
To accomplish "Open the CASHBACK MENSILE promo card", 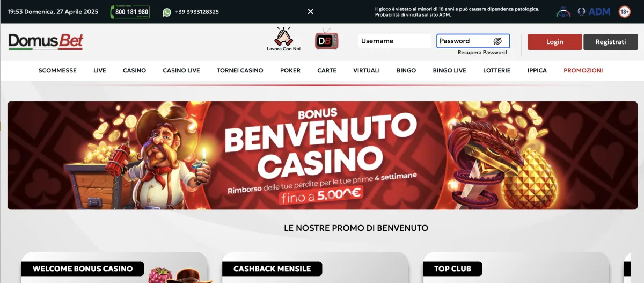I will pos(316,267).
